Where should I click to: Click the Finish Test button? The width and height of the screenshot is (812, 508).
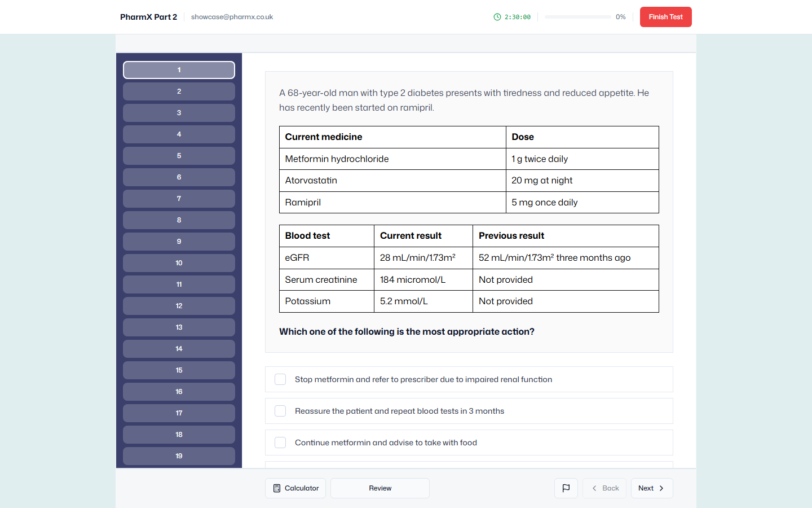[665, 17]
